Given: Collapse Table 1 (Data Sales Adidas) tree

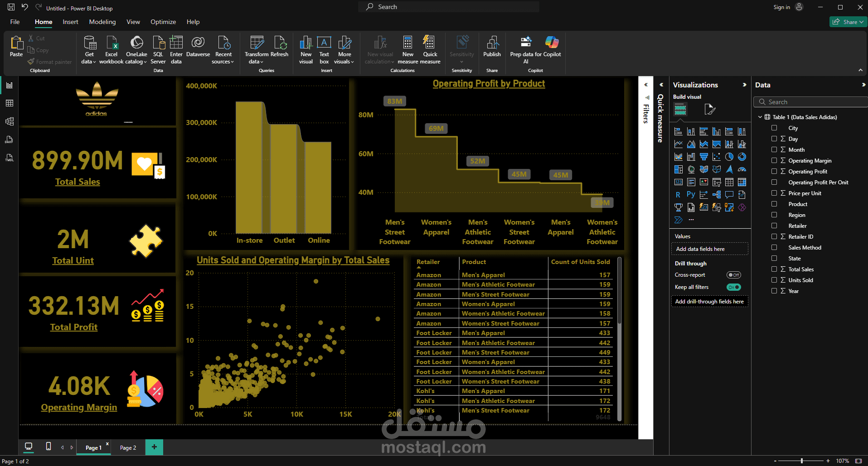Looking at the screenshot, I should click(x=760, y=117).
